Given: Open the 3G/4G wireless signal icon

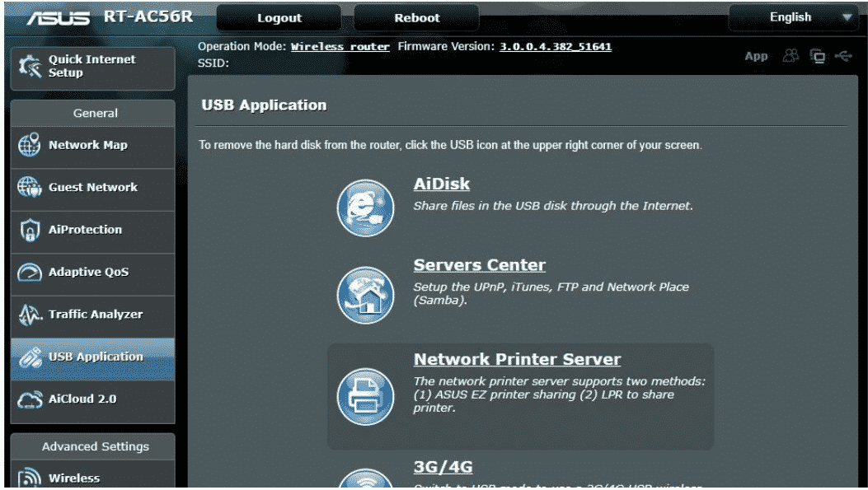Looking at the screenshot, I should pos(365,478).
